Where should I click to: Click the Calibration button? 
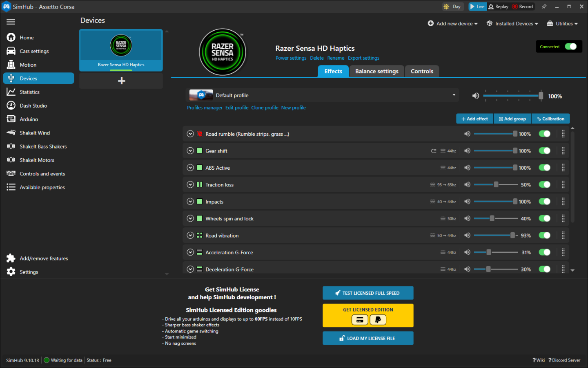[551, 119]
